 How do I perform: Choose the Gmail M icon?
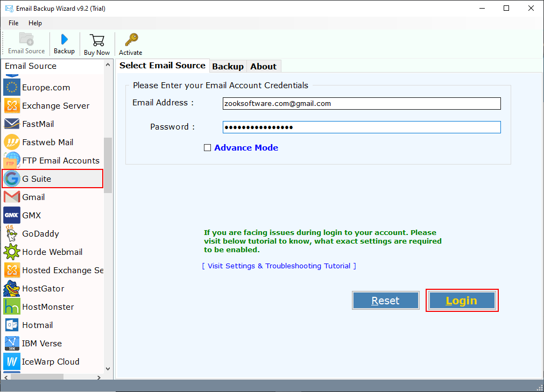[x=12, y=197]
